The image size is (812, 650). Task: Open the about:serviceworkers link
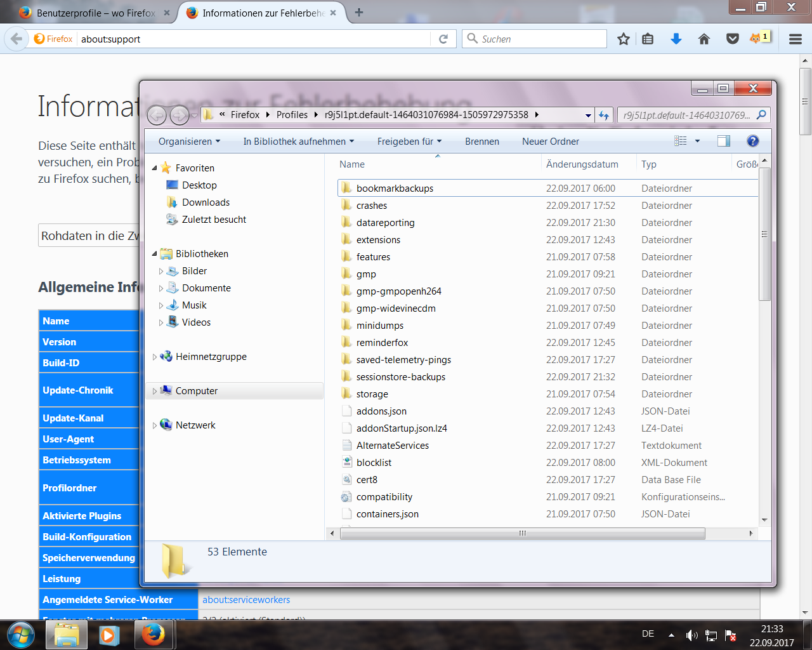pyautogui.click(x=246, y=600)
